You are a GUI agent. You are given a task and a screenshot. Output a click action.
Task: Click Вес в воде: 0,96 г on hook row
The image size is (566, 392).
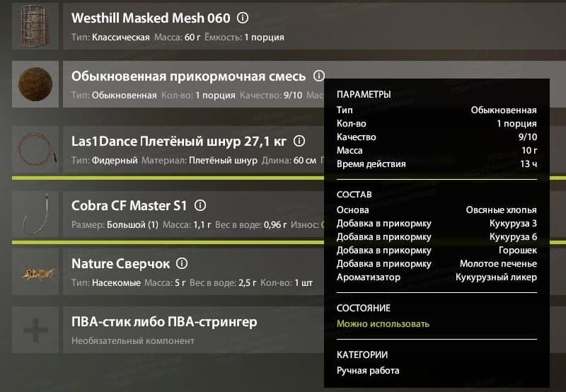coord(251,225)
